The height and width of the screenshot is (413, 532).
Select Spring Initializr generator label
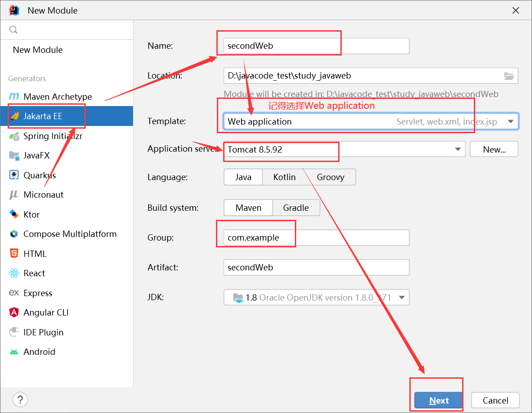pos(53,136)
